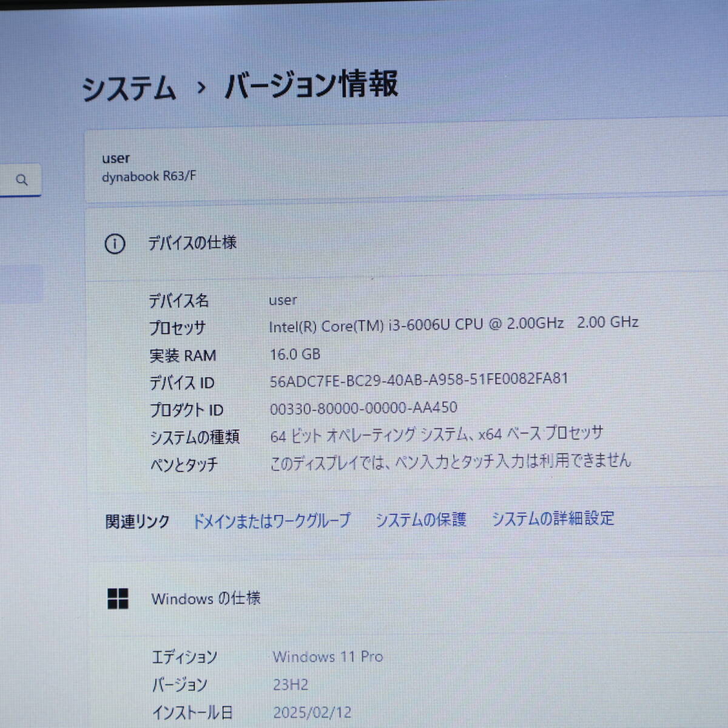
Task: Select the 23H2 version value
Action: tap(291, 684)
